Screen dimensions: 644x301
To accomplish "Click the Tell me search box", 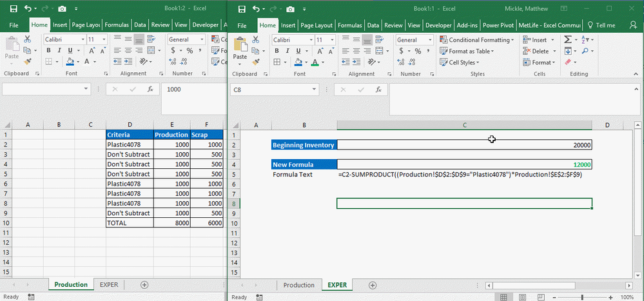I will [x=601, y=25].
